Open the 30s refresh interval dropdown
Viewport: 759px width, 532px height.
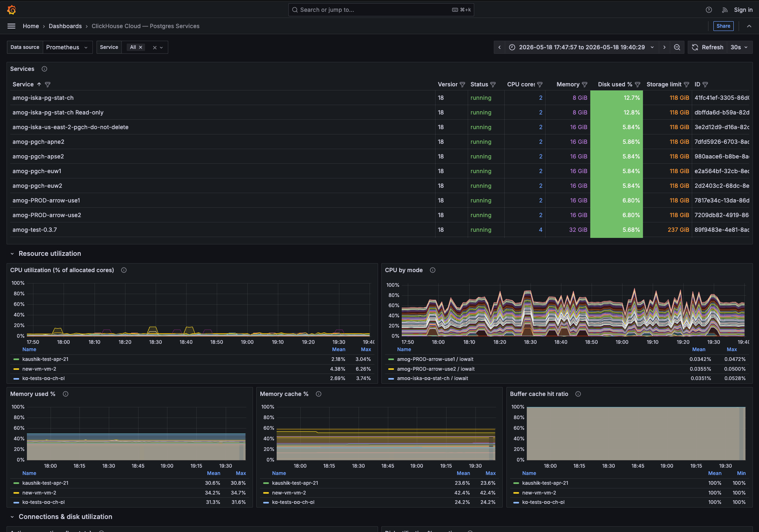[x=739, y=47]
